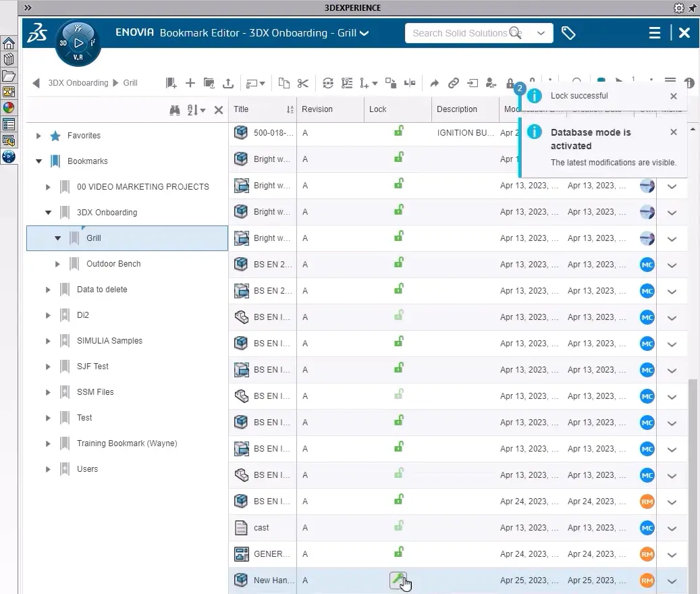Expand the New Han... row chevron

click(x=672, y=581)
